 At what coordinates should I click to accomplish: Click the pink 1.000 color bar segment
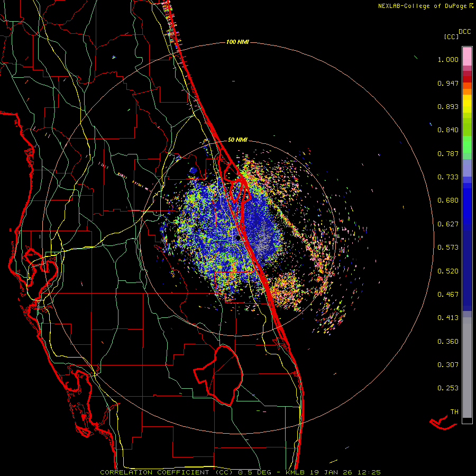pyautogui.click(x=467, y=57)
